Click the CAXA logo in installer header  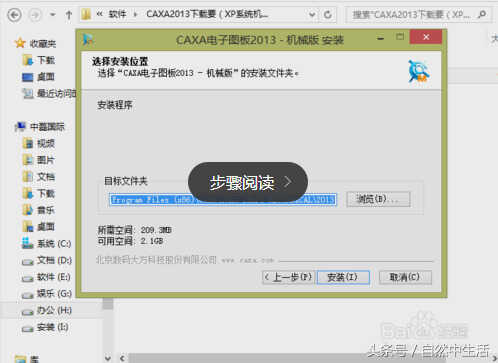click(x=419, y=71)
